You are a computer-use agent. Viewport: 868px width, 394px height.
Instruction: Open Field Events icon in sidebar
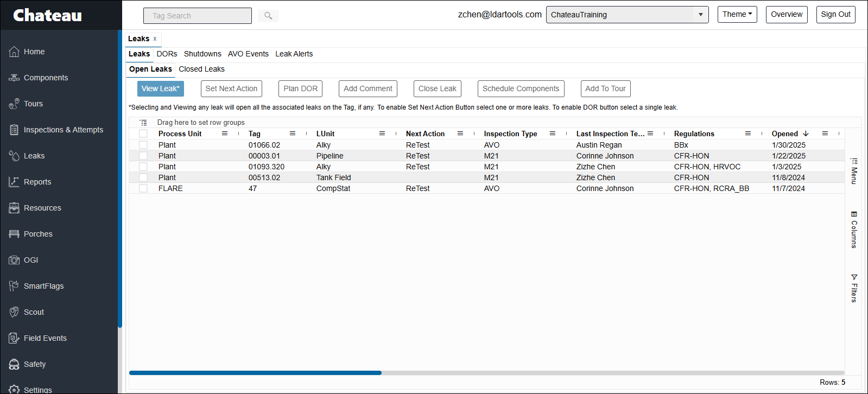(x=14, y=338)
